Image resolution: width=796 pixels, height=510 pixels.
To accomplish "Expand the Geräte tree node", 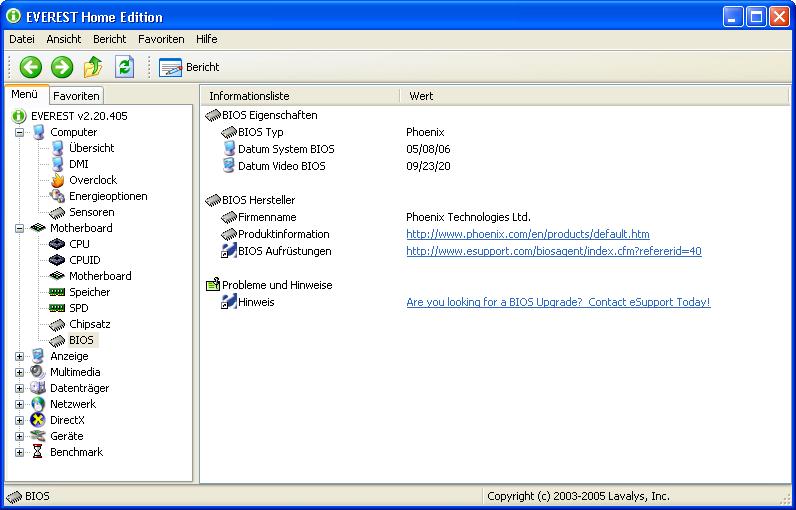I will click(19, 436).
